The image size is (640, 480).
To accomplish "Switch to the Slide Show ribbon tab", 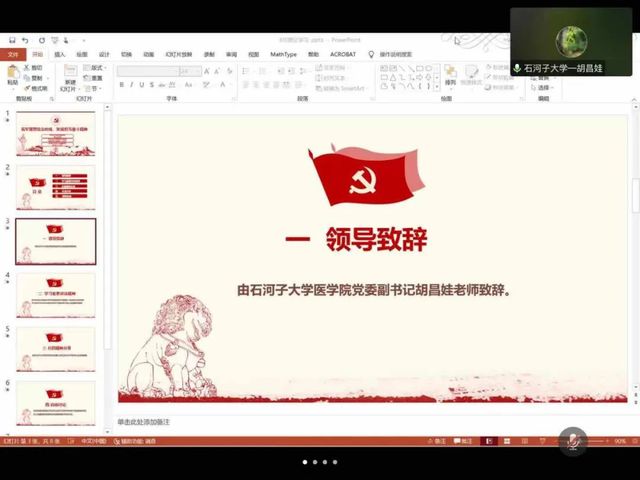I will (x=179, y=54).
